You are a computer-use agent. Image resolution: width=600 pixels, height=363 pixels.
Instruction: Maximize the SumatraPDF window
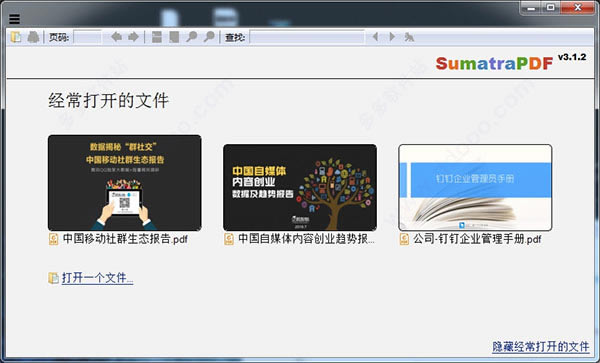pos(551,8)
